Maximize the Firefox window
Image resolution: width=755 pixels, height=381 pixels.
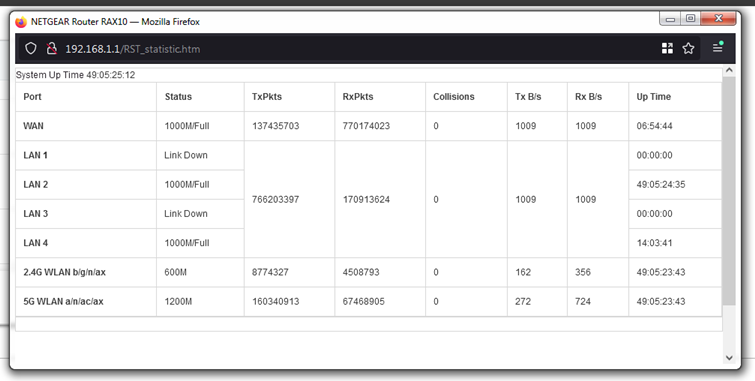pyautogui.click(x=690, y=19)
